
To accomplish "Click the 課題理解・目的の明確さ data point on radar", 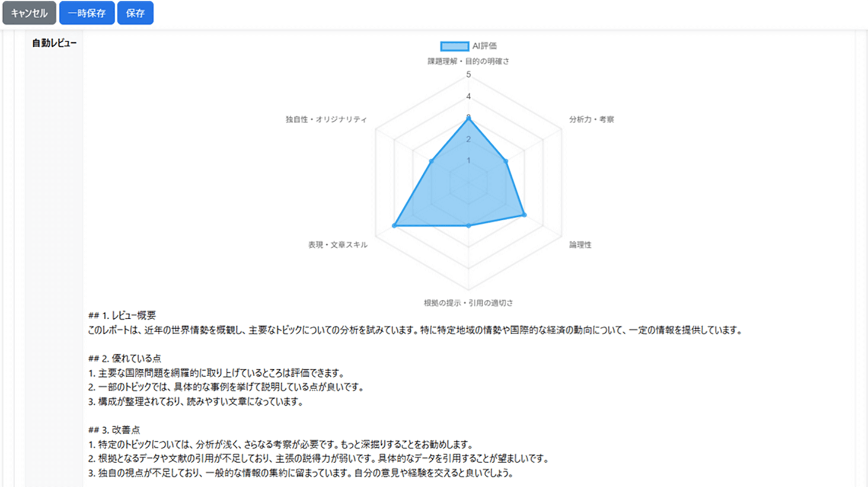I will tap(469, 118).
